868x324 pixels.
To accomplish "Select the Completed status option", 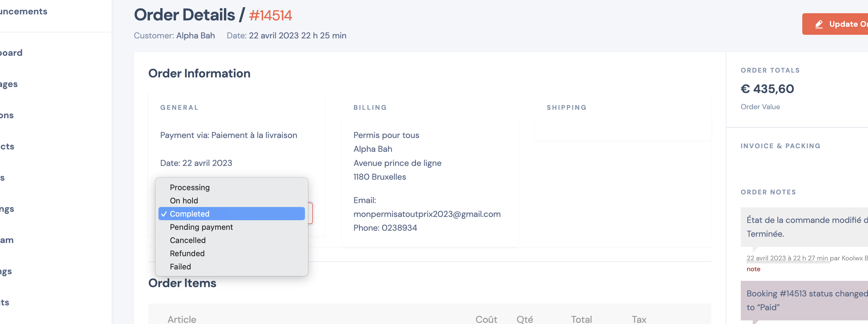I will click(231, 214).
